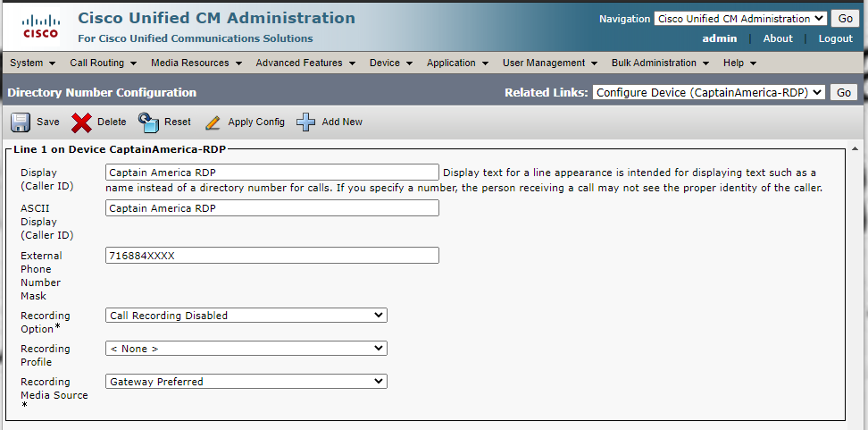Click the Display (Caller ID) text field
Viewport: 868px width, 430px height.
[x=272, y=173]
